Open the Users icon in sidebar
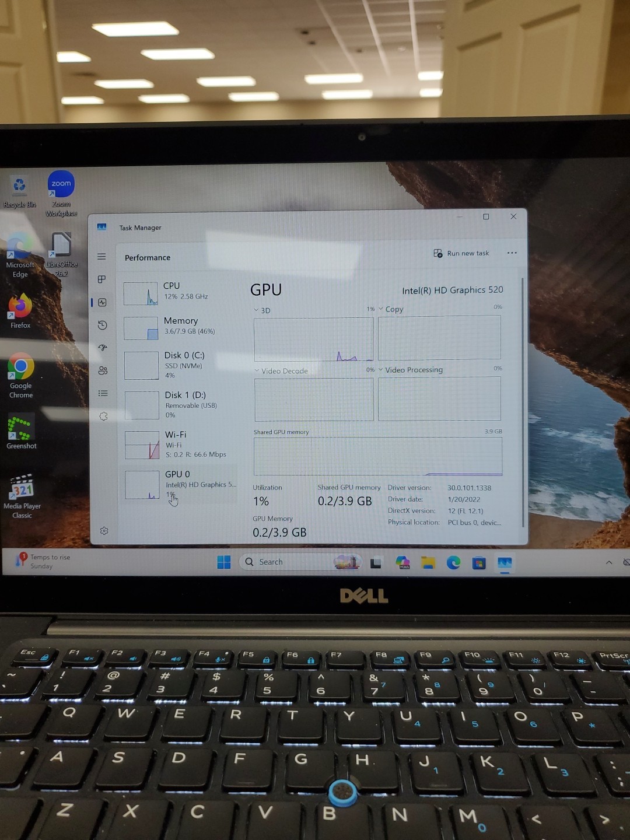The image size is (630, 840). pos(103,370)
